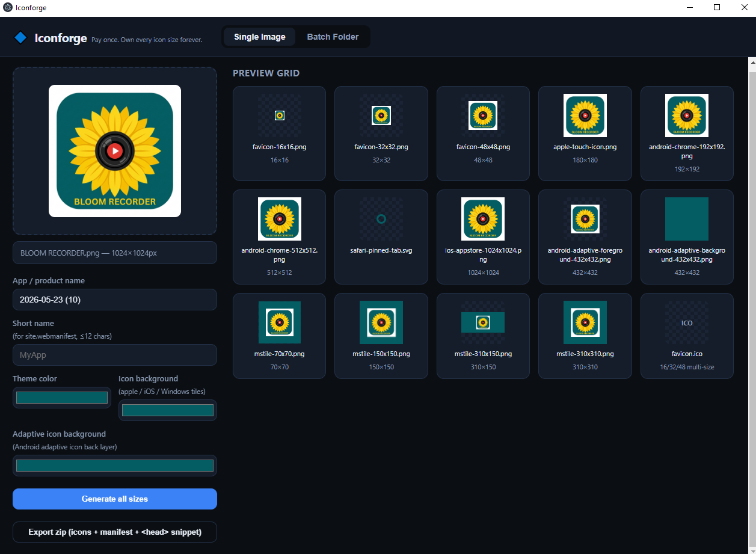This screenshot has width=756, height=554.
Task: Click the Iconforge blue diamond logo
Action: 20,37
